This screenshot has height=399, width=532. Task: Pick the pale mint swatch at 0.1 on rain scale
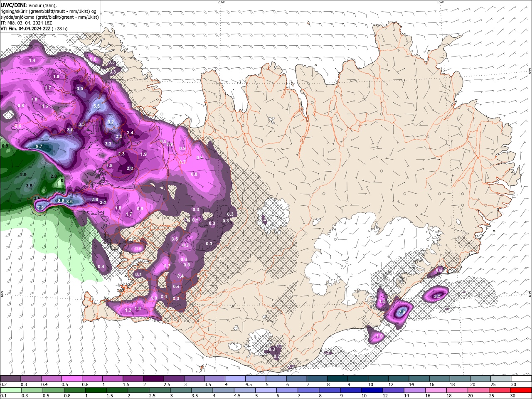(11, 390)
